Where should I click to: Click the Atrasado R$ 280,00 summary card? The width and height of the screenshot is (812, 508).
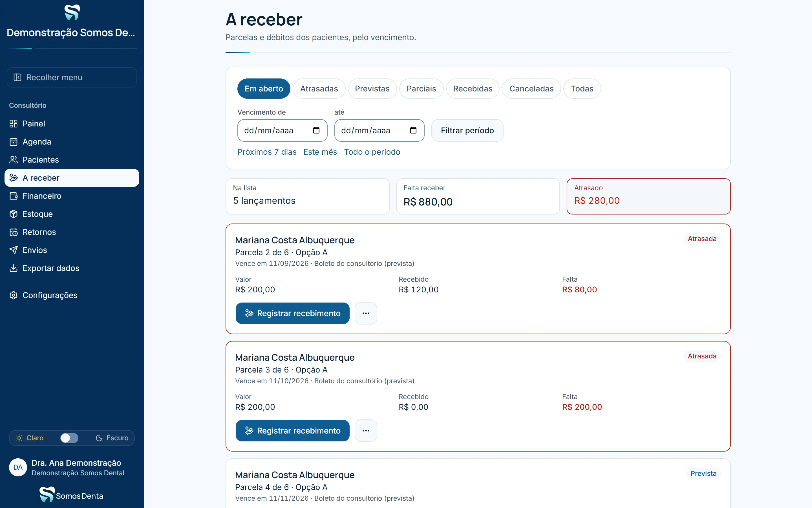(x=648, y=196)
